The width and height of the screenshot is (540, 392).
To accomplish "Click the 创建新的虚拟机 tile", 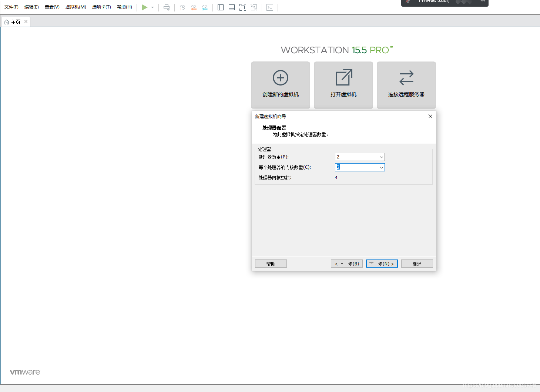I will click(x=281, y=85).
